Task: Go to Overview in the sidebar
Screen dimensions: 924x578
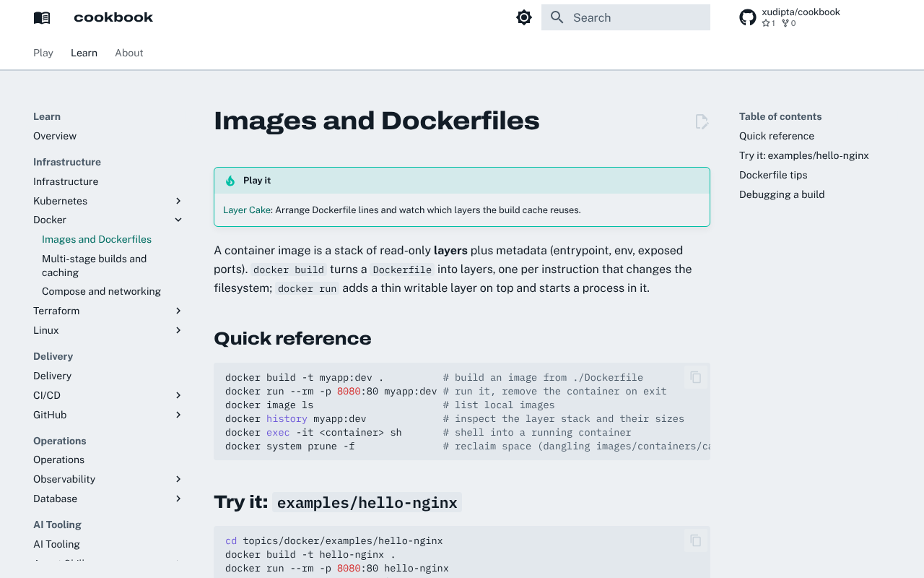Action: pyautogui.click(x=55, y=136)
